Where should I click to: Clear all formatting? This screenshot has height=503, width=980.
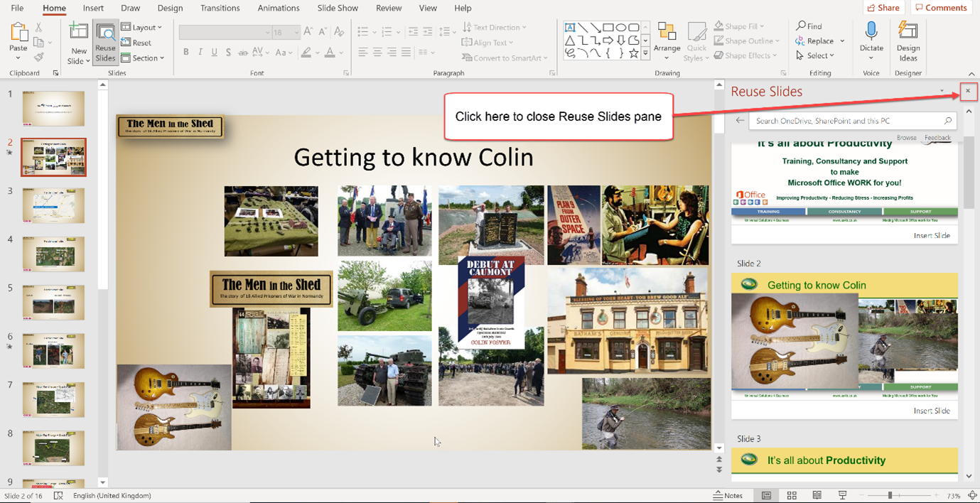point(339,32)
